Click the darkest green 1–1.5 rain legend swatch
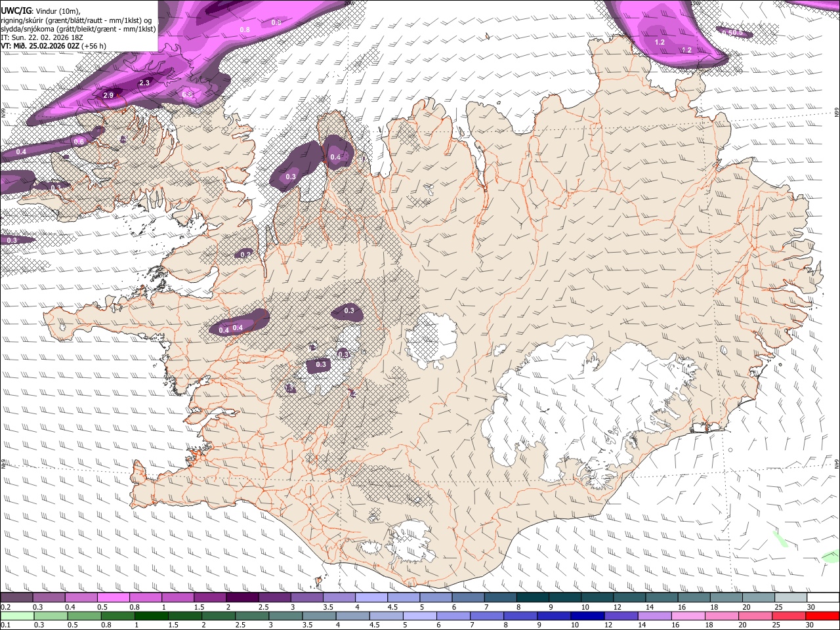840x630 pixels. [x=151, y=616]
